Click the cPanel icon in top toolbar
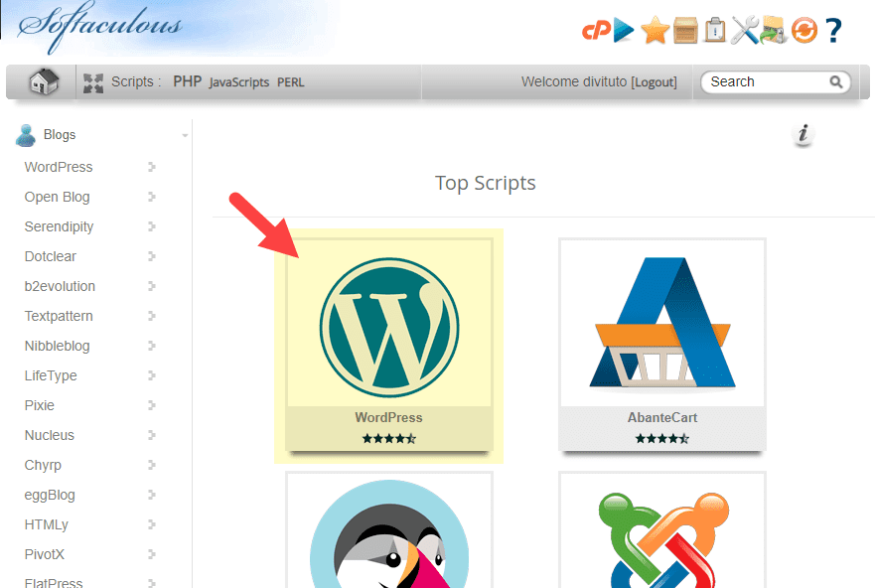Screen dimensions: 875x588 [x=597, y=30]
